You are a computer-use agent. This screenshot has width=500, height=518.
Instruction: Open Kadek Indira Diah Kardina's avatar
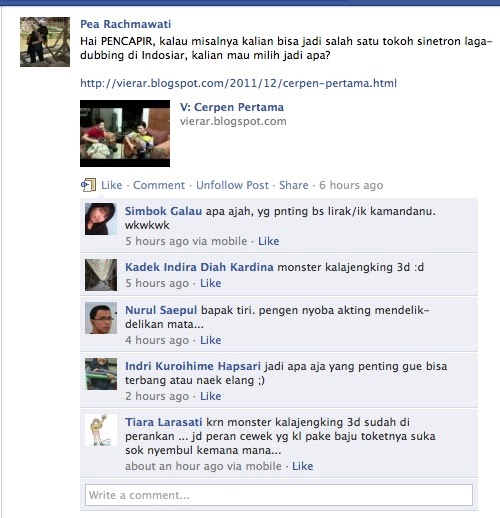(101, 275)
